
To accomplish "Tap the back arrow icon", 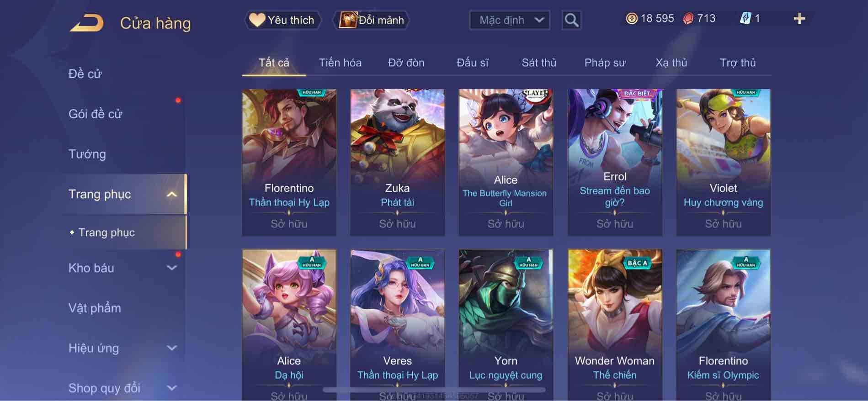I will [87, 23].
